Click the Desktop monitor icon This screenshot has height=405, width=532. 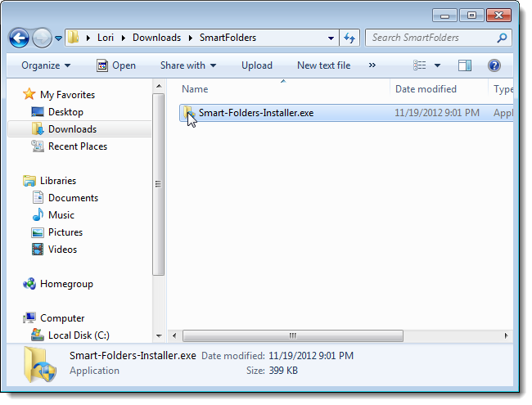click(38, 111)
